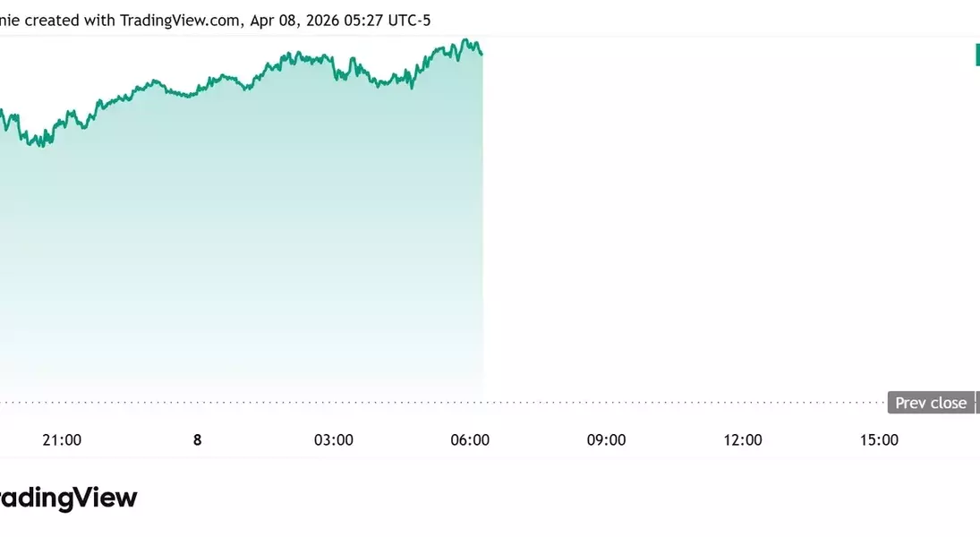Click the TradingView logo

click(68, 498)
